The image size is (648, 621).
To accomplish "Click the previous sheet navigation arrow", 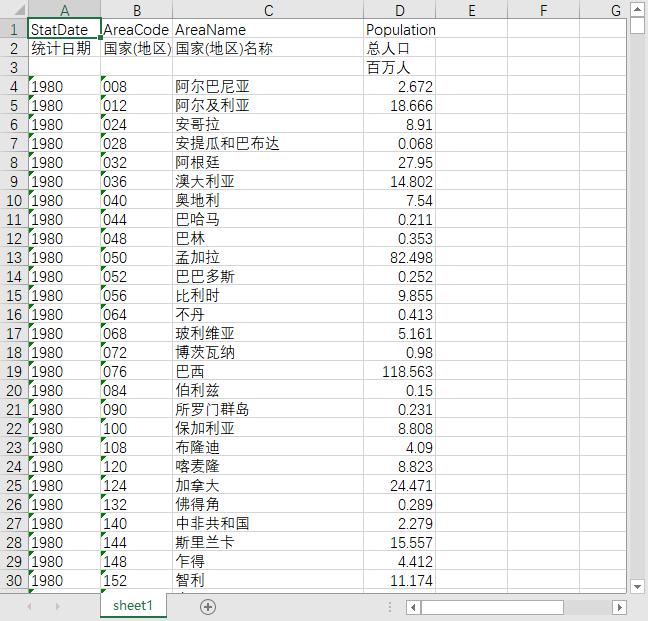I will (29, 607).
